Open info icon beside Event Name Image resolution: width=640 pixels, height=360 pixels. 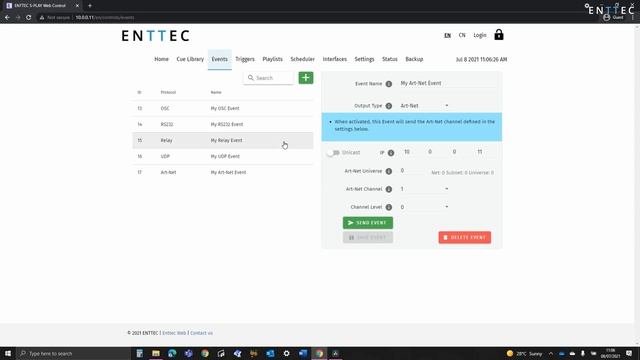pos(389,84)
